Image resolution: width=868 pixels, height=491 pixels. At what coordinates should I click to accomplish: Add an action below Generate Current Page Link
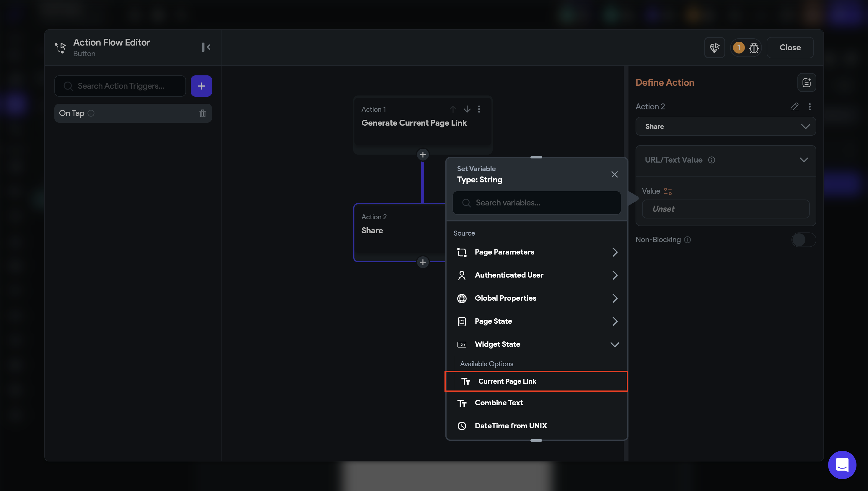click(423, 154)
